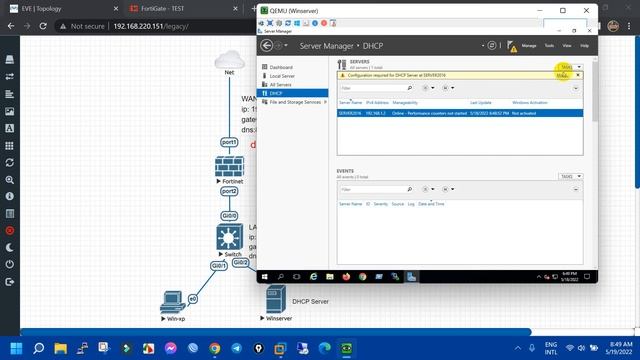Click browser address bar URL
The width and height of the screenshot is (640, 360).
click(x=151, y=26)
